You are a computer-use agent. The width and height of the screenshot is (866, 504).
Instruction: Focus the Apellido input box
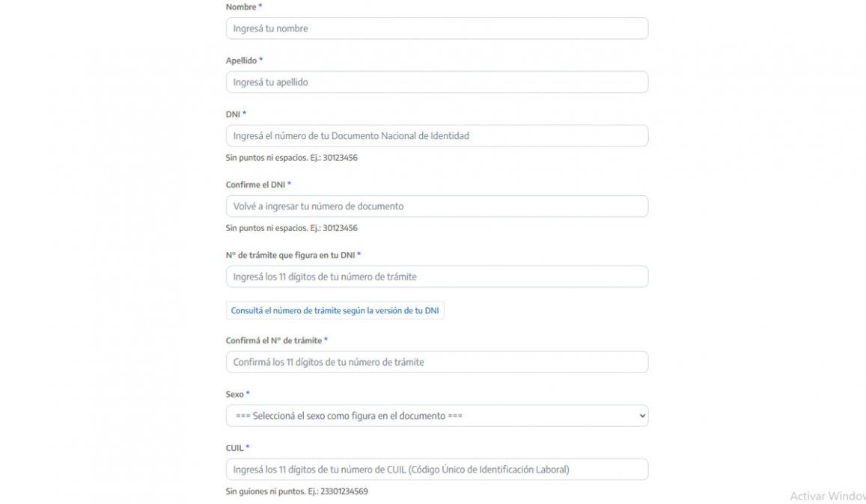tap(436, 82)
